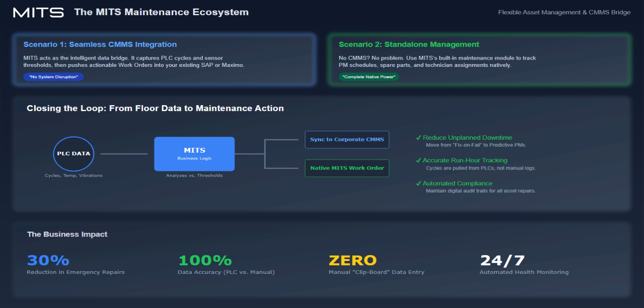Click "Move from Fix-on-Fail to Predictive PMs" line
Viewport: 644px width, 308px height.
click(x=476, y=145)
